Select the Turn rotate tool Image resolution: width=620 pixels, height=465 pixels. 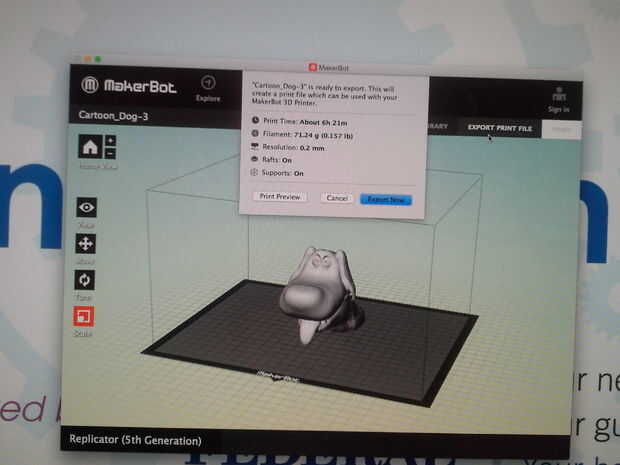85,280
